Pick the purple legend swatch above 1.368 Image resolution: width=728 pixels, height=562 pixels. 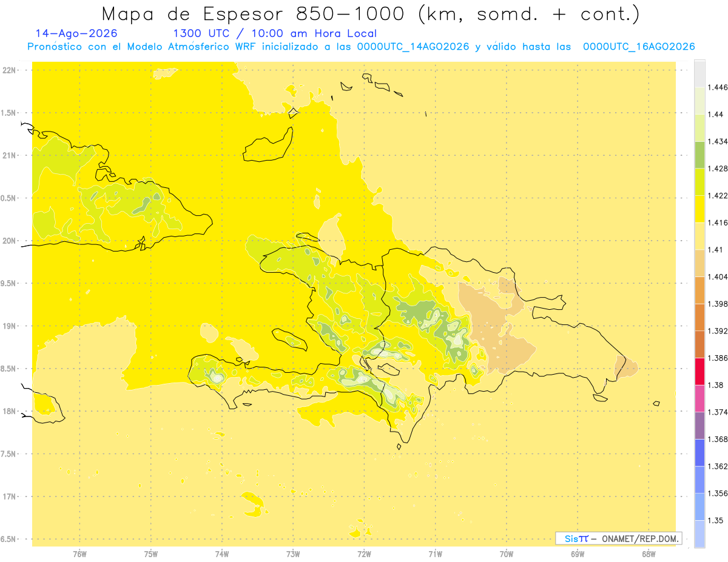[x=699, y=425]
